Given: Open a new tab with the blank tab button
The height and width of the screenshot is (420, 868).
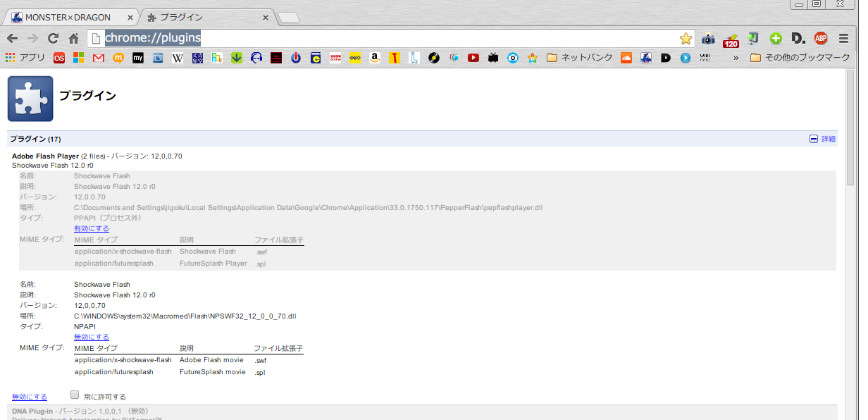Looking at the screenshot, I should click(288, 18).
